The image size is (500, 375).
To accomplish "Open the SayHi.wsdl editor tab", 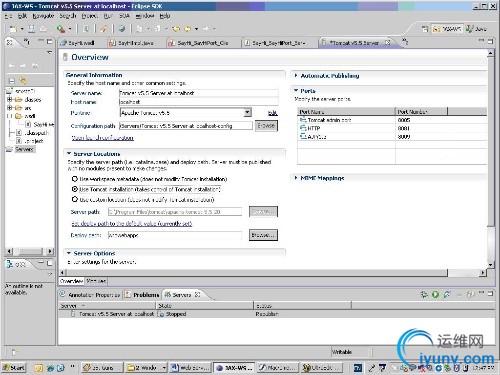I will click(x=77, y=43).
